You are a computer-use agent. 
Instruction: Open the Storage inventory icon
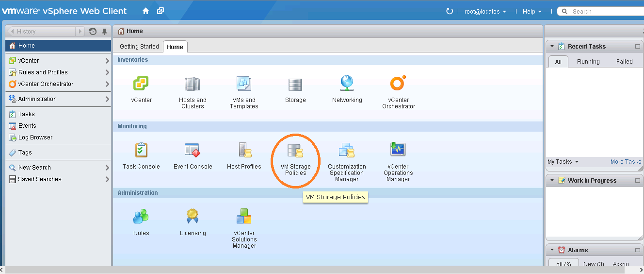point(295,85)
